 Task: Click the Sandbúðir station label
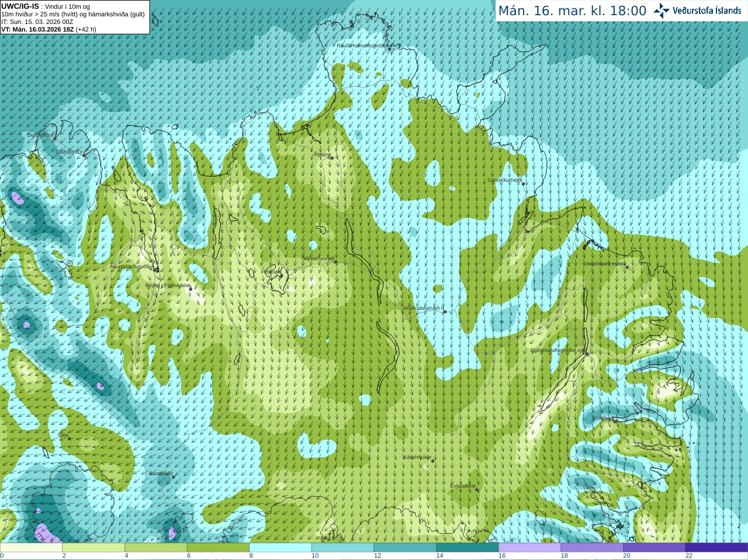[161, 473]
